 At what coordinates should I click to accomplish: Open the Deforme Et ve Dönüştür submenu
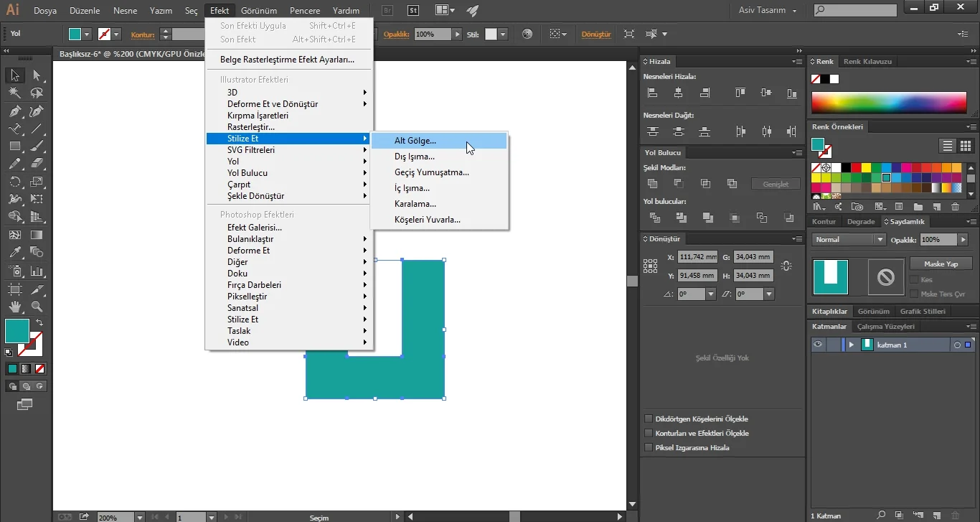point(289,104)
